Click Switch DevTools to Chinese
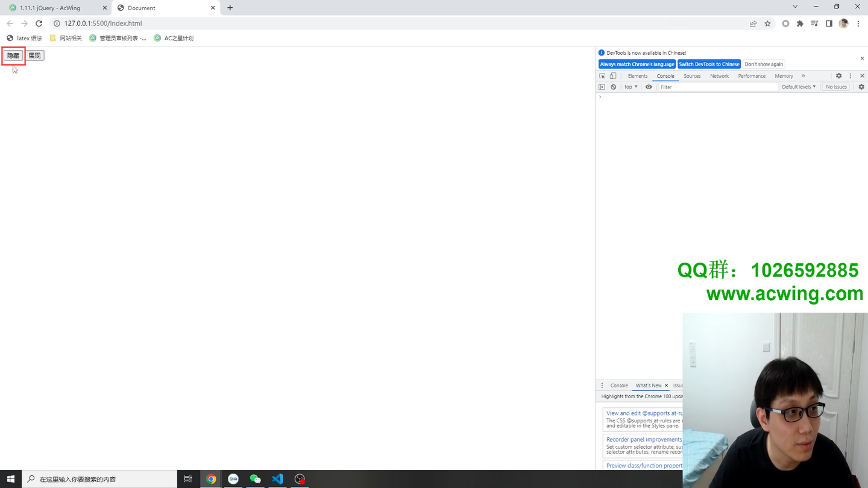The width and height of the screenshot is (868, 488). tap(709, 64)
